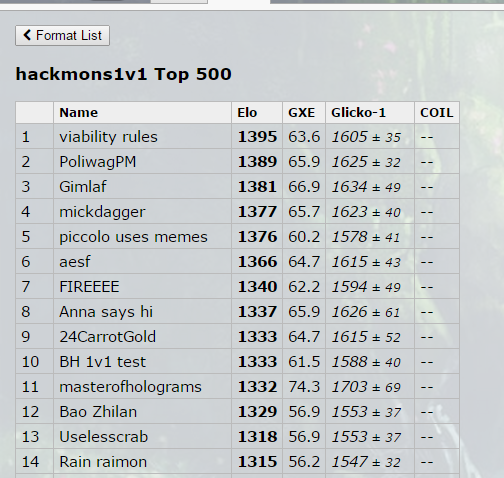Screen dimensions: 504x478
Task: Open masterofholograms entry
Action: (x=130, y=387)
